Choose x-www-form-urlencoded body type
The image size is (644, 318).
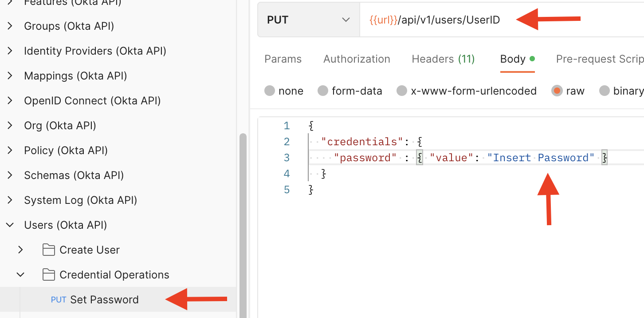402,91
